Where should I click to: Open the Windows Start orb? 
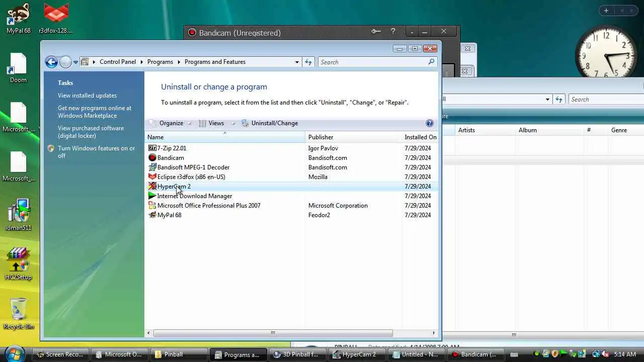click(x=15, y=354)
